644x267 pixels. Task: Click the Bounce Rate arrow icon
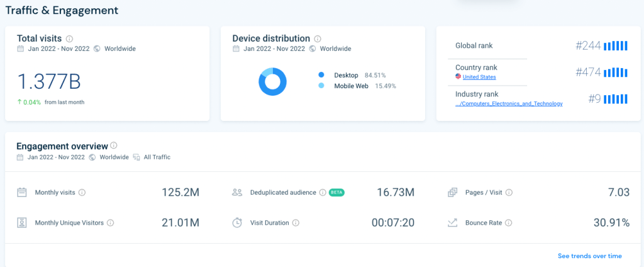tap(452, 223)
